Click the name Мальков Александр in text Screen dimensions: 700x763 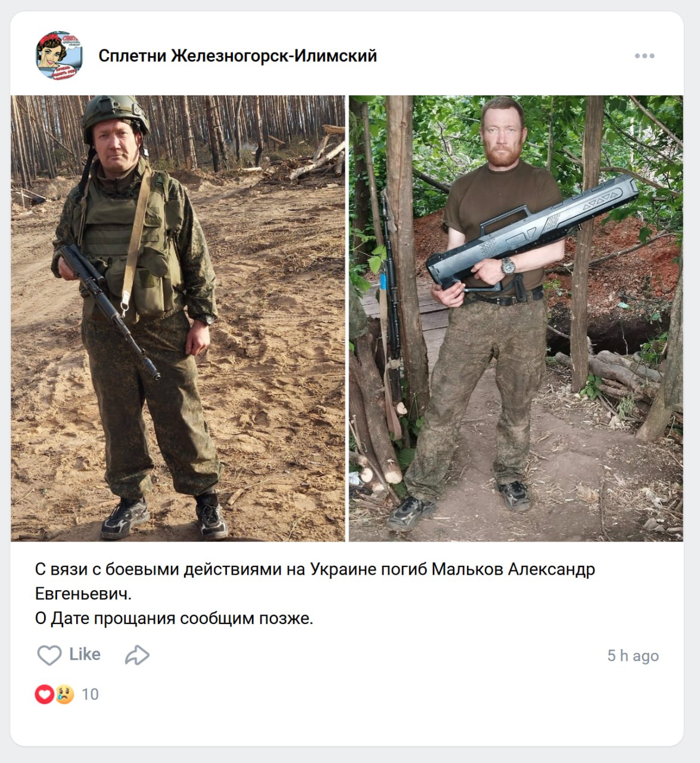tap(513, 569)
